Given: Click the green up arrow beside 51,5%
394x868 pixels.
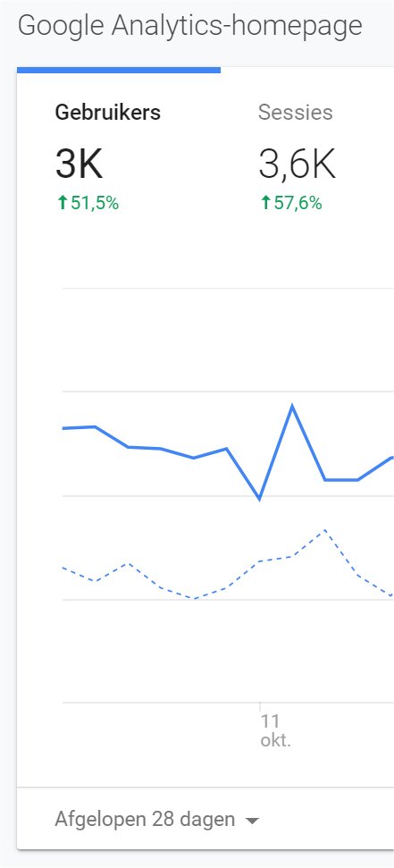Looking at the screenshot, I should click(x=62, y=204).
